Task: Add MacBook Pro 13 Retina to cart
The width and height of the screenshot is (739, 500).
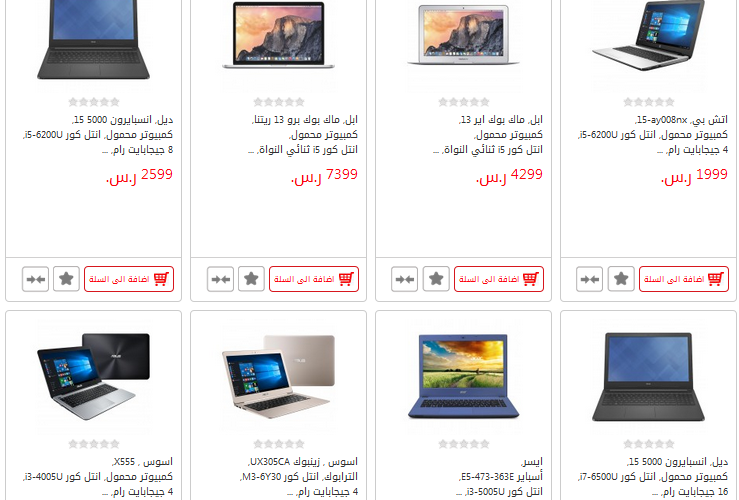Action: [x=314, y=279]
